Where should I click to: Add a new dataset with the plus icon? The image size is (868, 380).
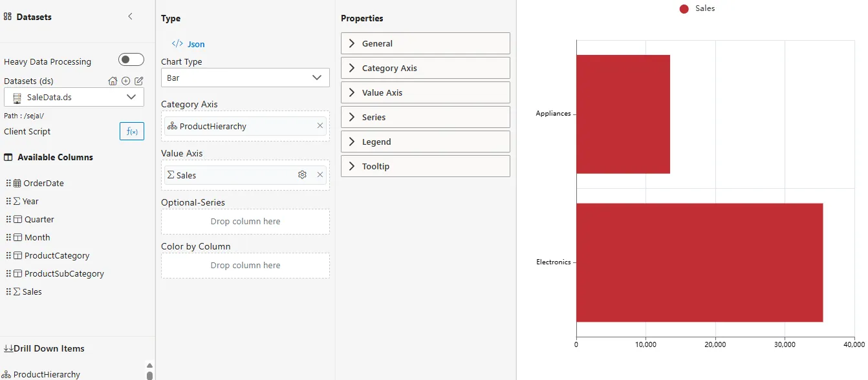click(125, 81)
